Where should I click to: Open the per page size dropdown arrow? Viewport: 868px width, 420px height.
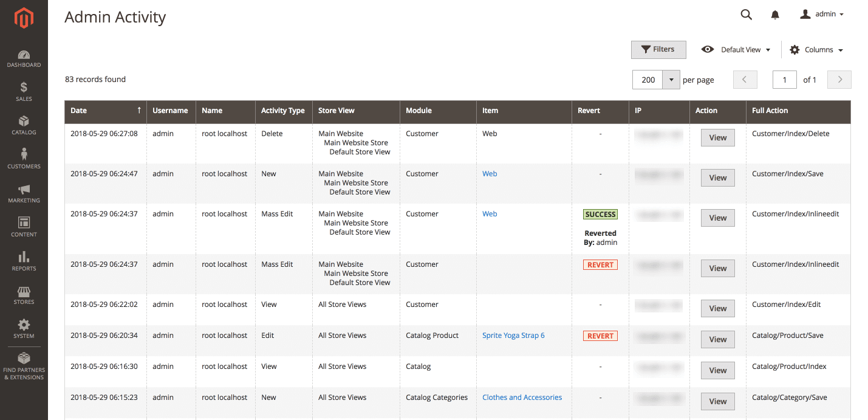[x=671, y=80]
